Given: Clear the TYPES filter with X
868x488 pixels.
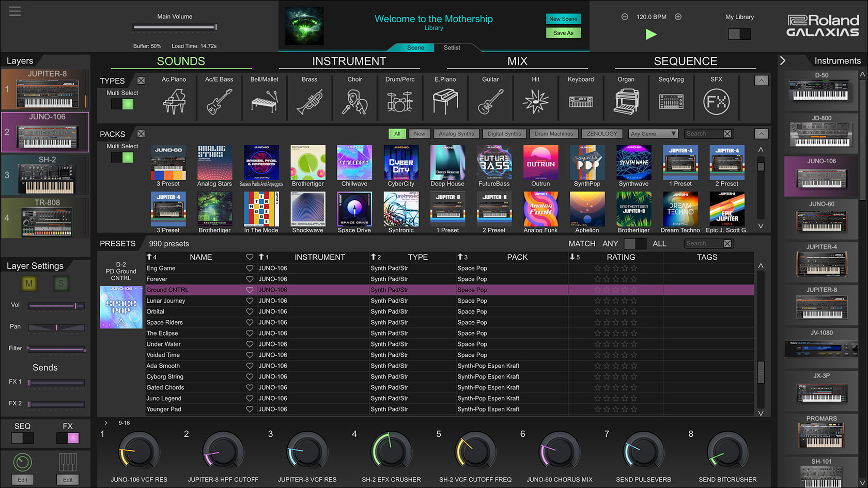Looking at the screenshot, I should click(141, 81).
